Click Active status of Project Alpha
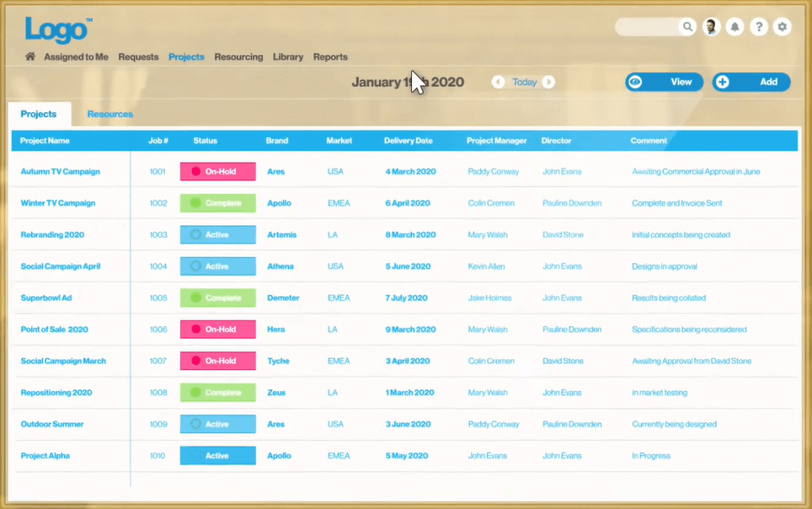This screenshot has width=812, height=509. point(217,456)
